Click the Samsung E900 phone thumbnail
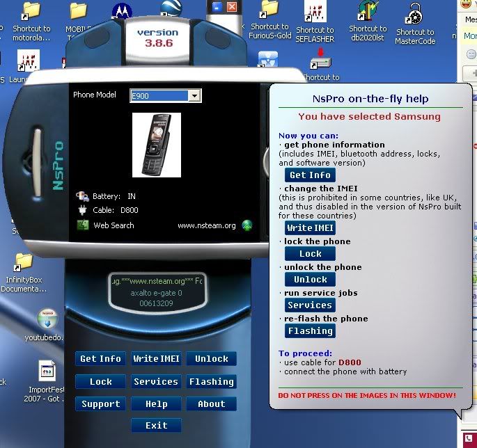The height and width of the screenshot is (448, 477). (157, 145)
